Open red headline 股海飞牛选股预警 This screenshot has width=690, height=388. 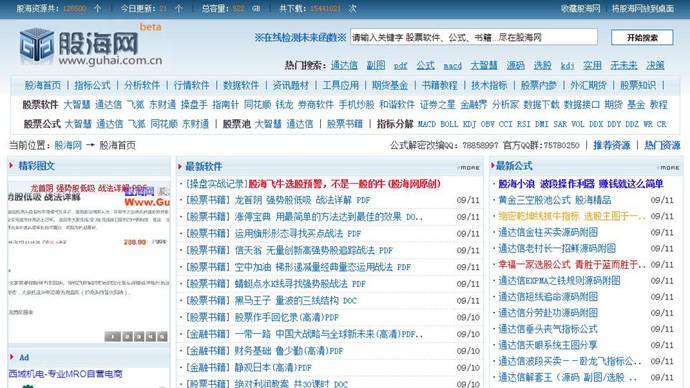[345, 184]
